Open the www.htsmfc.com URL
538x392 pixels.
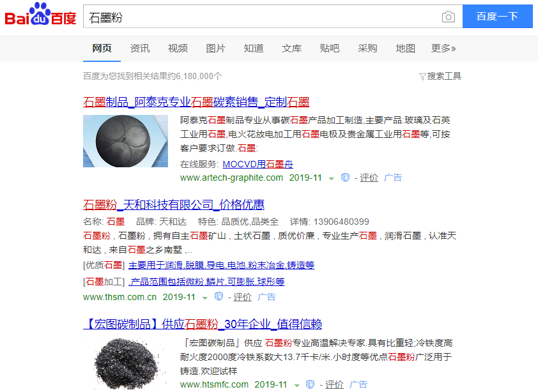pyautogui.click(x=214, y=384)
